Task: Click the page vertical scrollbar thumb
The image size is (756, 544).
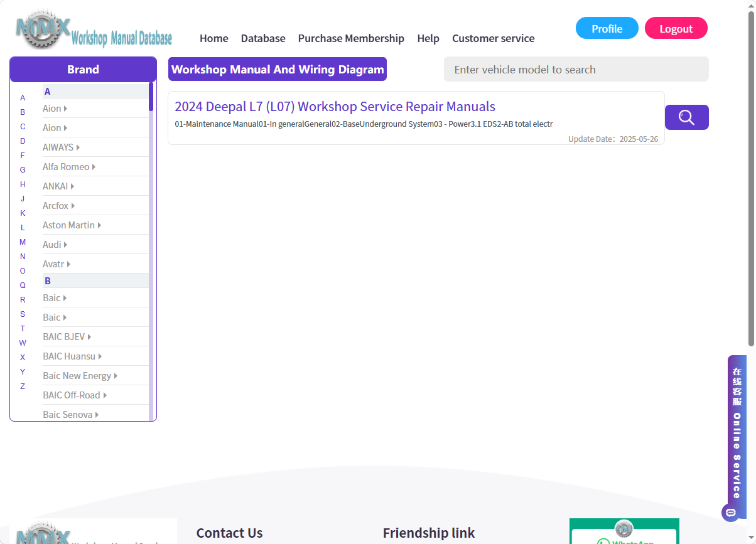Action: [751, 179]
